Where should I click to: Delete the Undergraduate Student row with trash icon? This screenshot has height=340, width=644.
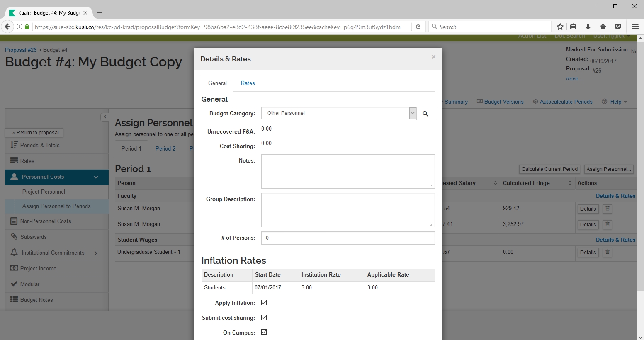tap(608, 252)
